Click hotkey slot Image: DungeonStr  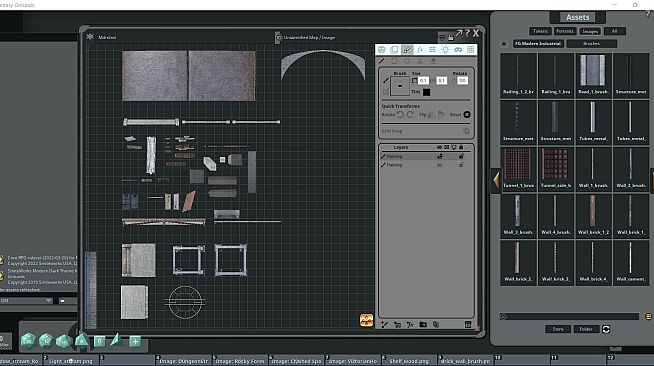183,361
